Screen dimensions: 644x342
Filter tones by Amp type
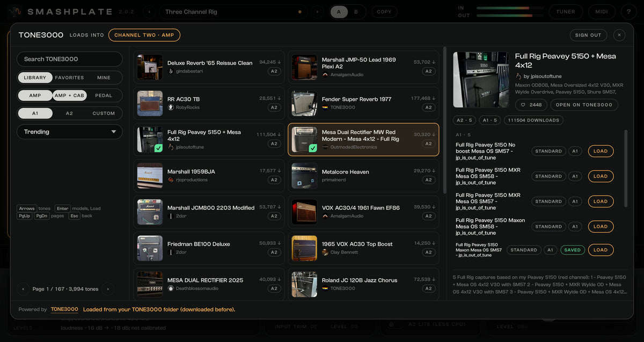(35, 95)
